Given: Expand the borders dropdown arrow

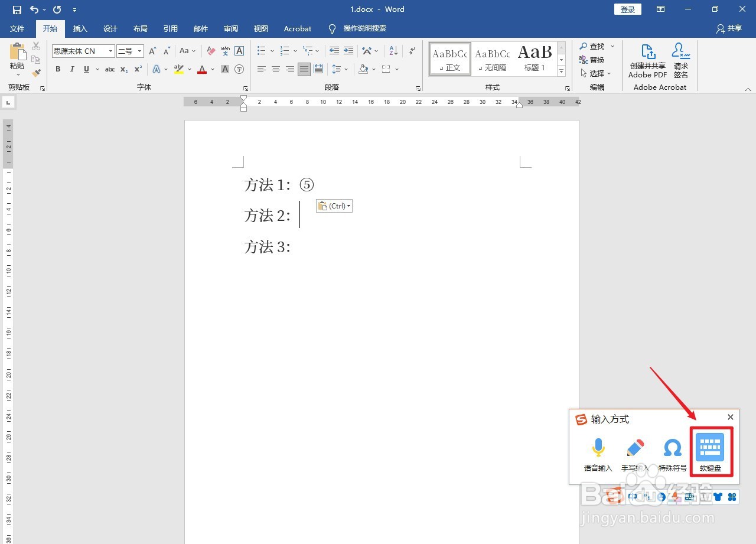Looking at the screenshot, I should pos(397,69).
